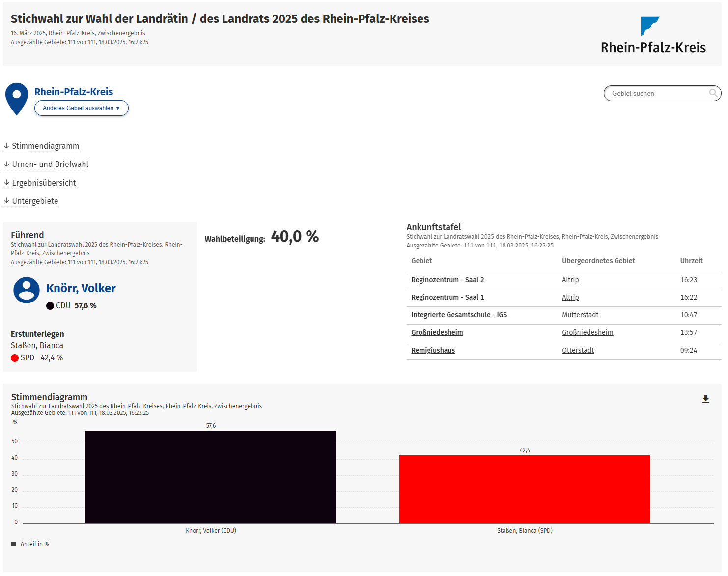The image size is (728, 576).
Task: Open Integrierte Gesamtschule - IGS link
Action: tap(459, 315)
